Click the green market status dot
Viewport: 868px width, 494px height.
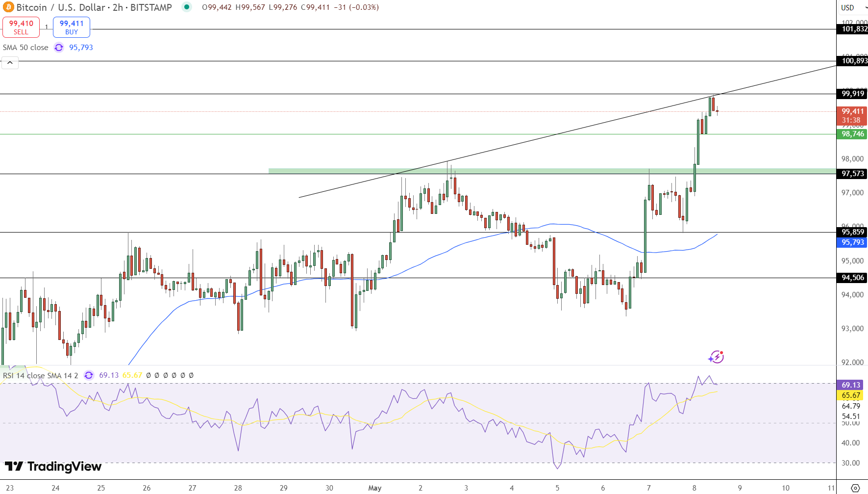[x=187, y=7]
